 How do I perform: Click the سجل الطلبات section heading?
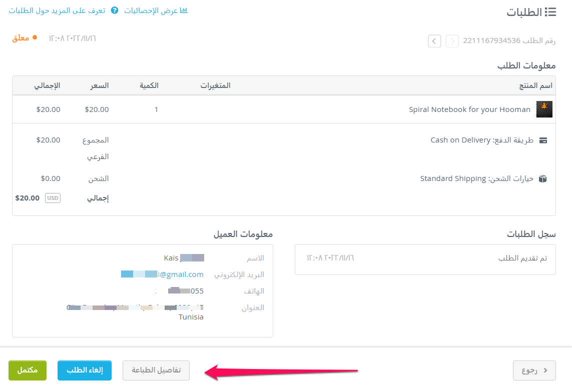(x=531, y=234)
